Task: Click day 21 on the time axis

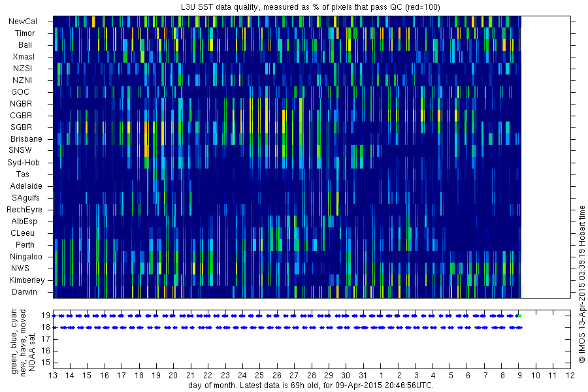Action: pos(191,376)
